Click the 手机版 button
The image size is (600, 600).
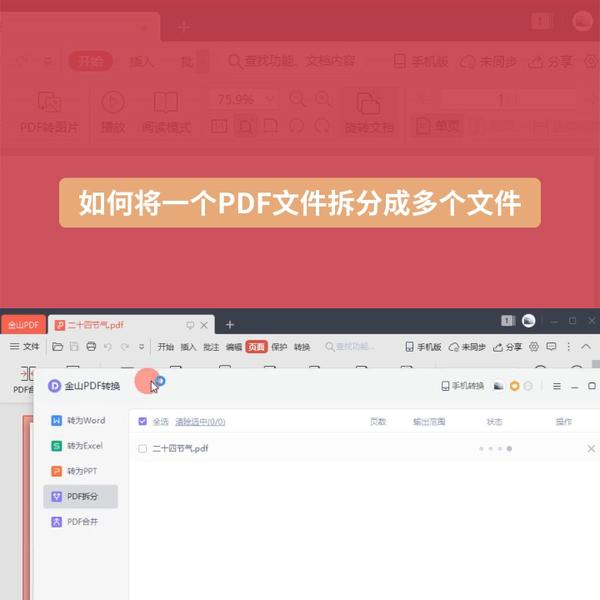[423, 347]
